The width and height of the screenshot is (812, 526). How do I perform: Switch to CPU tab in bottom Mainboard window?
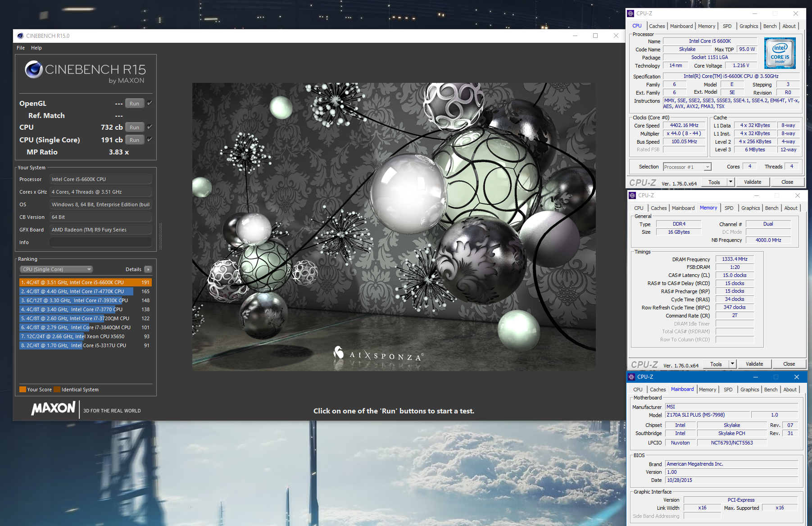click(x=638, y=390)
